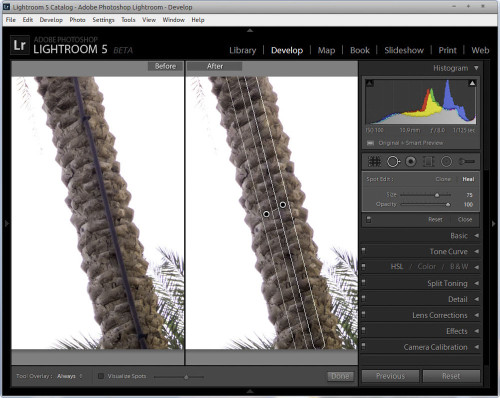Expand the Tone Curve panel
Screen dimensions: 500x398
pos(476,251)
